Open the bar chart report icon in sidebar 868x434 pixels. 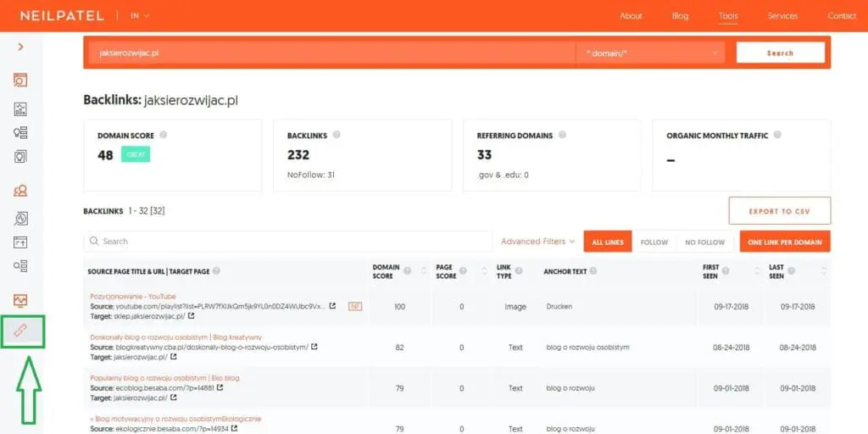[x=20, y=108]
